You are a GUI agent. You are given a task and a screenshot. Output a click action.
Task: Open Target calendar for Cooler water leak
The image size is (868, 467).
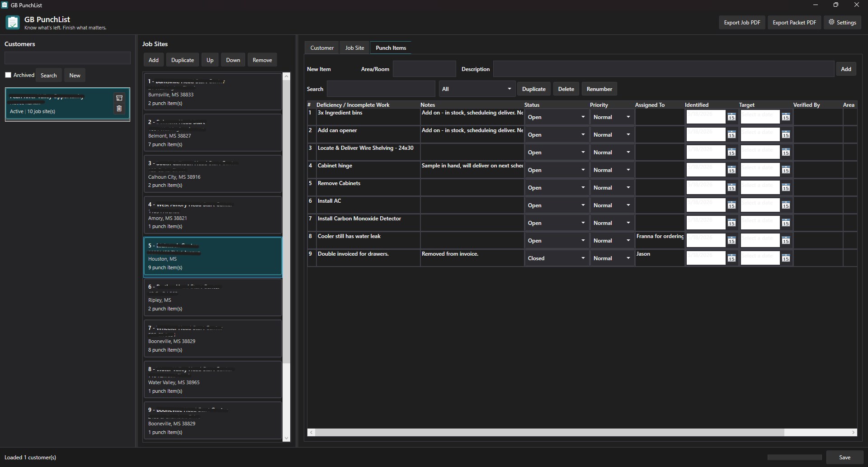pos(786,241)
